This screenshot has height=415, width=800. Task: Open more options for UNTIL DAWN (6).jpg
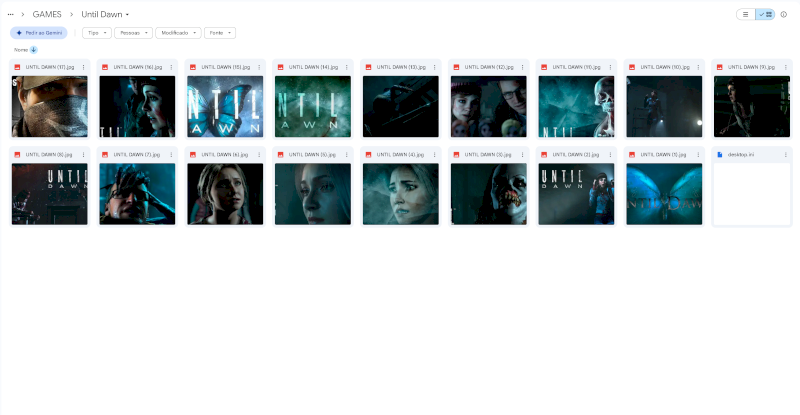(259, 155)
